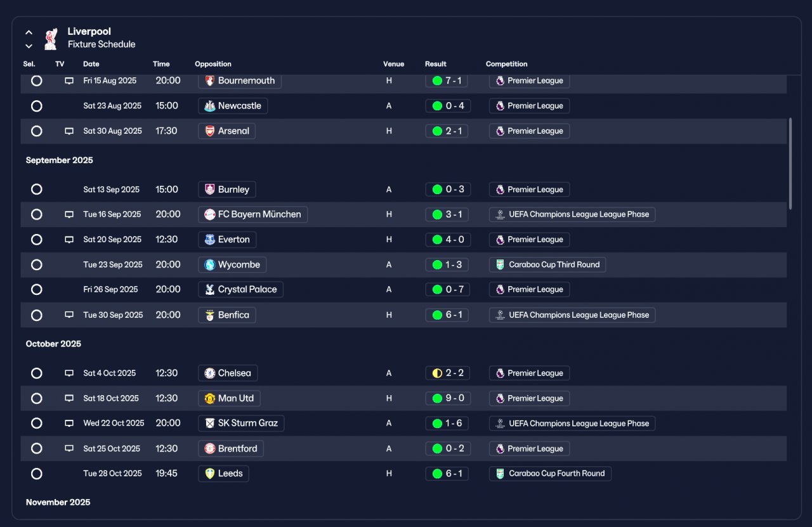Click the Liverpool club crest icon
The width and height of the screenshot is (812, 527).
51,38
